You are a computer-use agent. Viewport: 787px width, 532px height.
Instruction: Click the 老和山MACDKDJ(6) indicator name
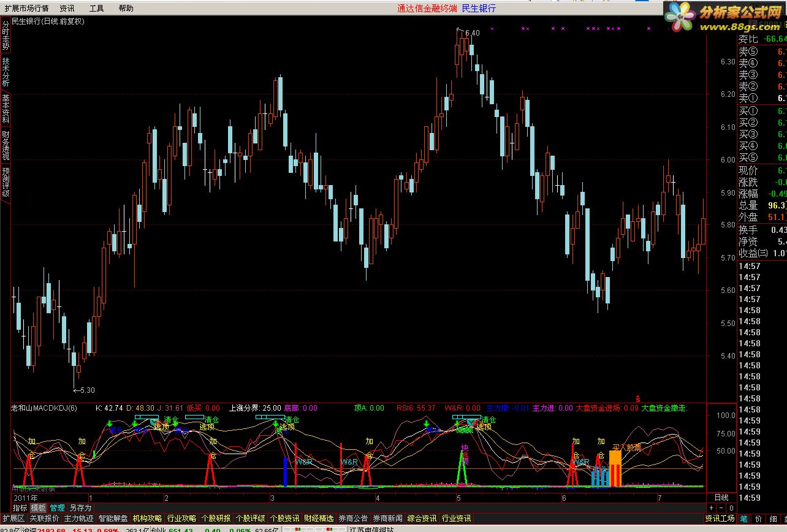[44, 408]
